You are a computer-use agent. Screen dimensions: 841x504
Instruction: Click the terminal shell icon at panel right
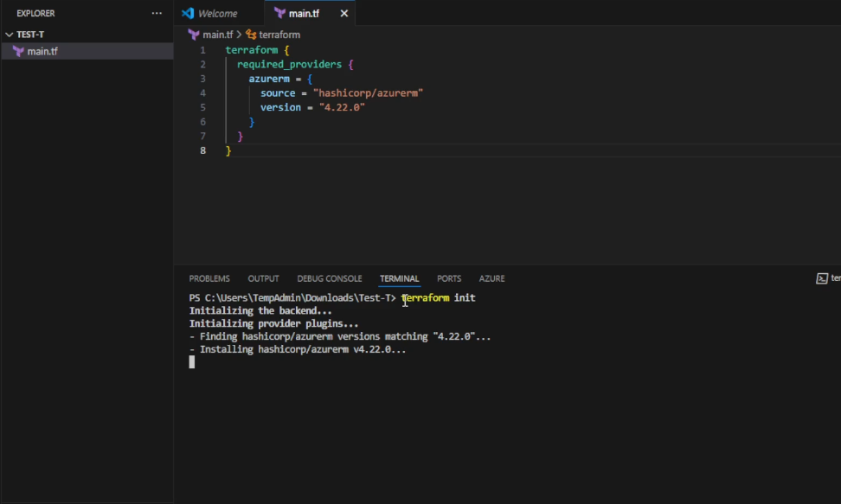pyautogui.click(x=822, y=278)
